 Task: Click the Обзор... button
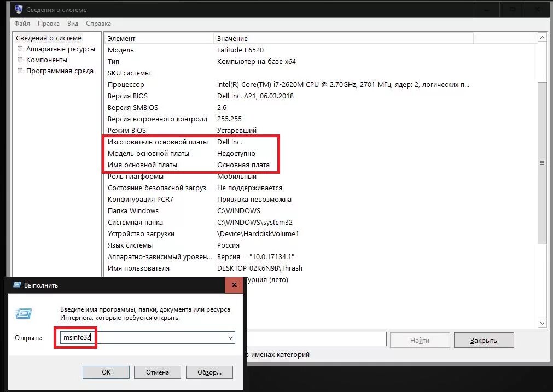tap(209, 372)
